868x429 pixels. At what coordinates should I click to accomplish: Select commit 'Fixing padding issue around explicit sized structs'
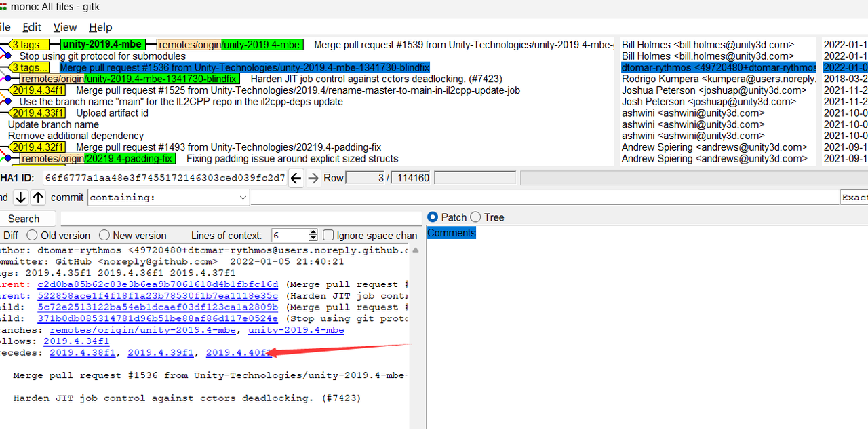[x=292, y=159]
